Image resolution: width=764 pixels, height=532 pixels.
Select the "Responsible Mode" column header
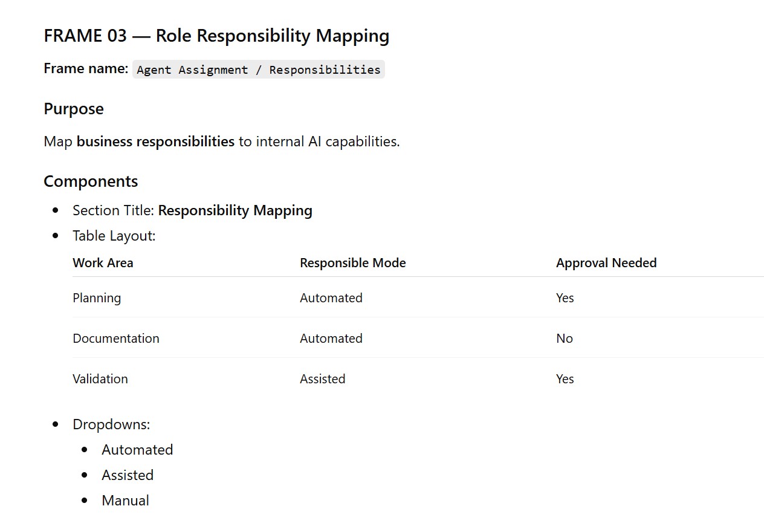pyautogui.click(x=353, y=263)
